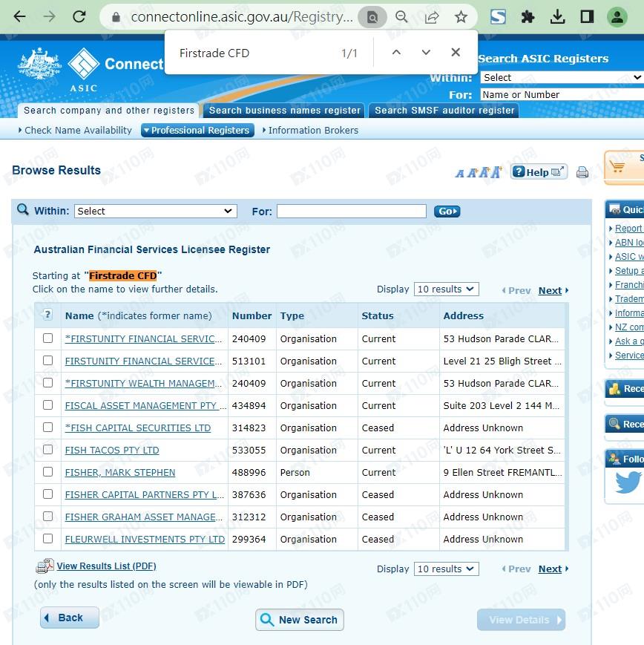644x645 pixels.
Task: Click the share page icon
Action: click(431, 17)
